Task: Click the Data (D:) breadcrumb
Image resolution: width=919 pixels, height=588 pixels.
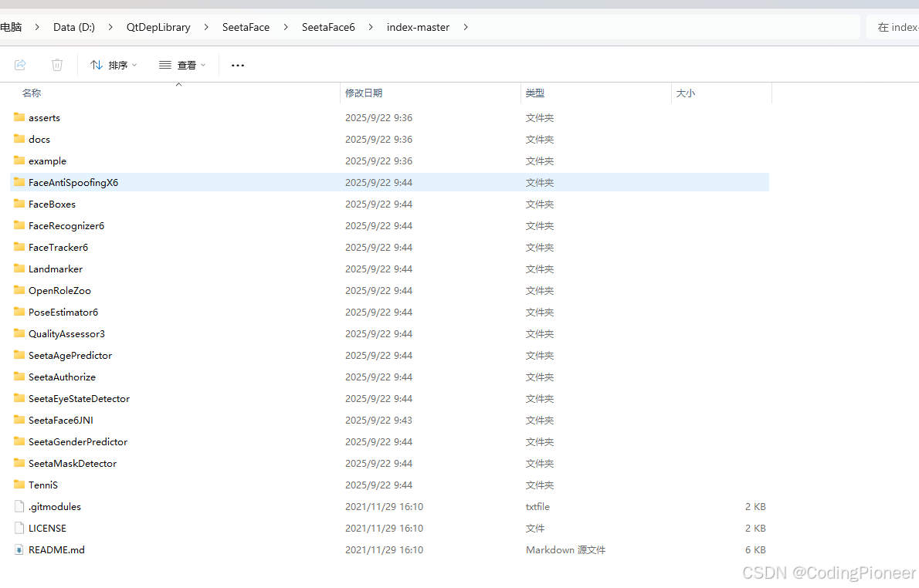Action: click(74, 27)
